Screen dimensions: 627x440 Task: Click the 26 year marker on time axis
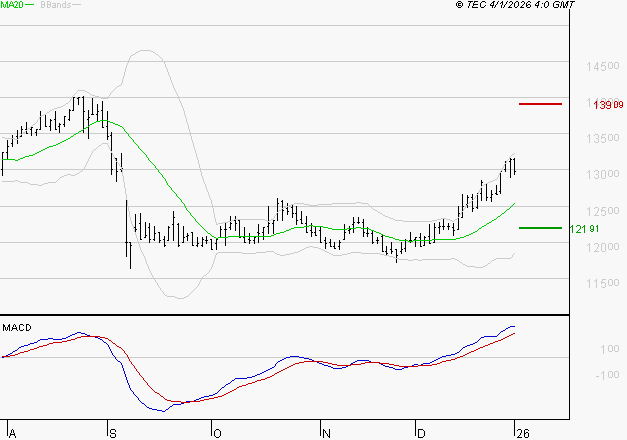click(520, 433)
